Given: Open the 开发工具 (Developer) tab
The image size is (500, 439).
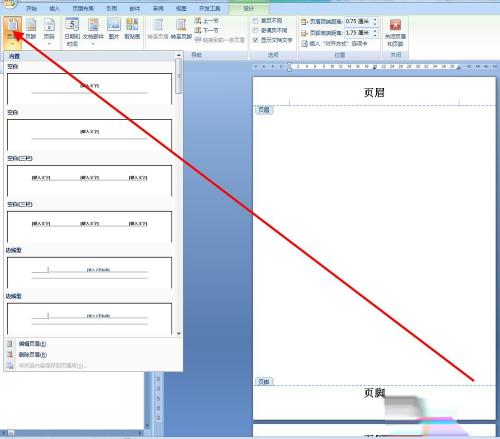Looking at the screenshot, I should coord(210,8).
